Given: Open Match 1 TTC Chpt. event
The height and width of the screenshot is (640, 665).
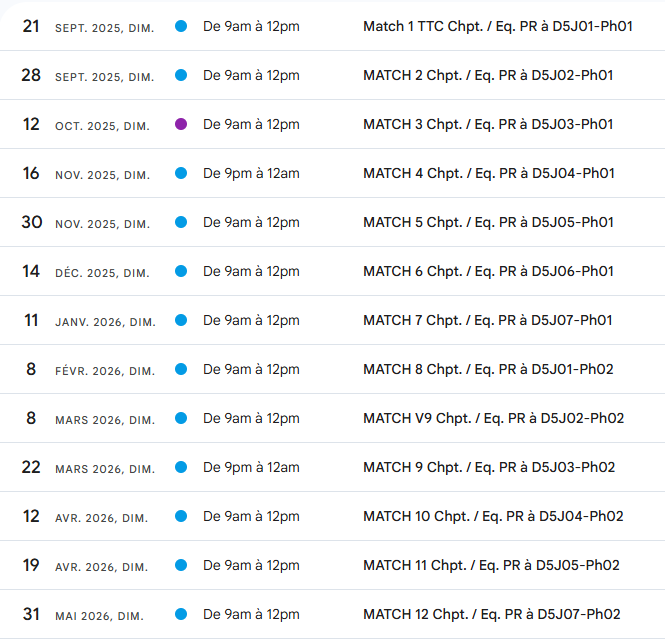Looking at the screenshot, I should pyautogui.click(x=498, y=26).
